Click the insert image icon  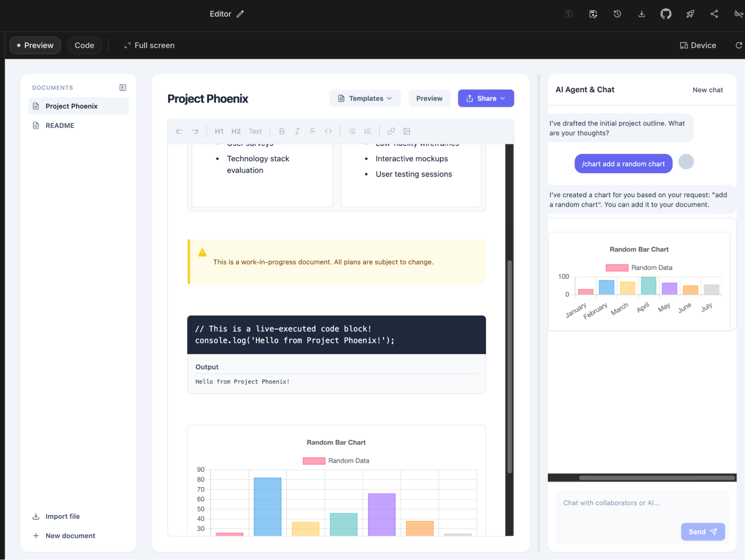point(407,131)
